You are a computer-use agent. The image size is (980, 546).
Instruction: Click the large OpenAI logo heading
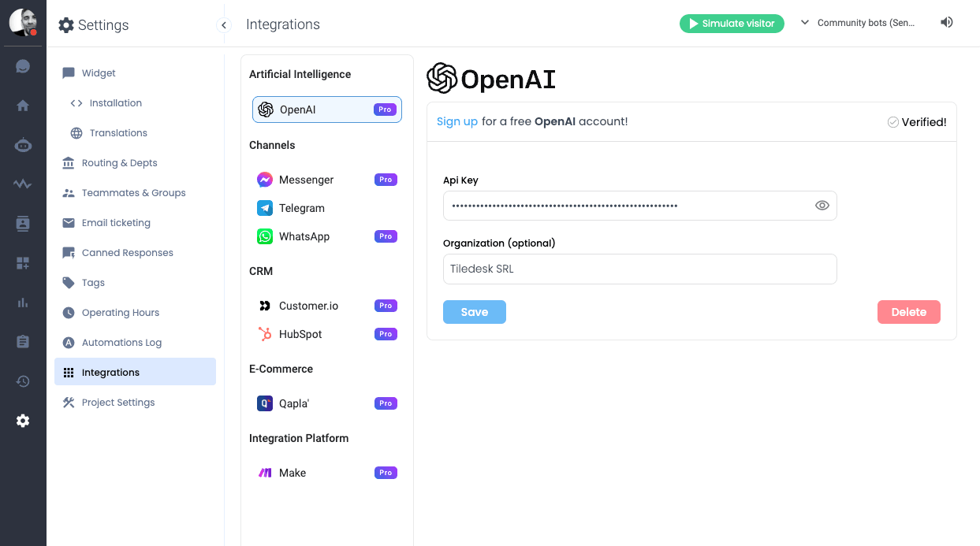(491, 79)
